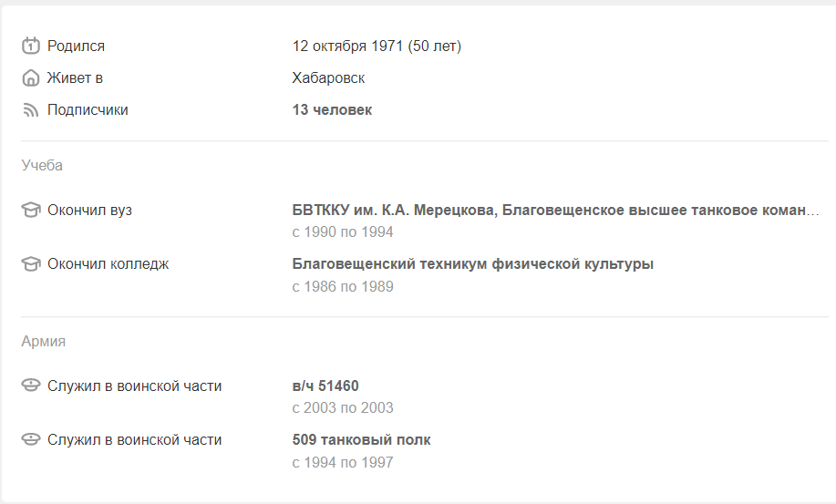Click the military cap icon beside 509 танковый полк row
836x504 pixels.
30,439
